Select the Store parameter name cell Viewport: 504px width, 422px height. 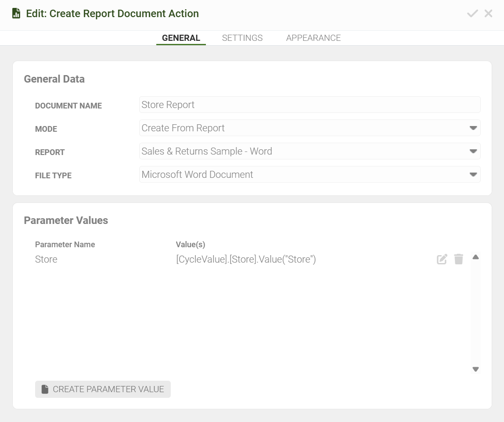[46, 260]
